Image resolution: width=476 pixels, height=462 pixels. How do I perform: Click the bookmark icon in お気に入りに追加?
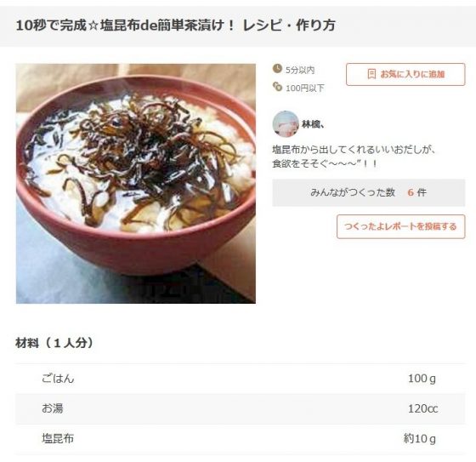tap(371, 74)
